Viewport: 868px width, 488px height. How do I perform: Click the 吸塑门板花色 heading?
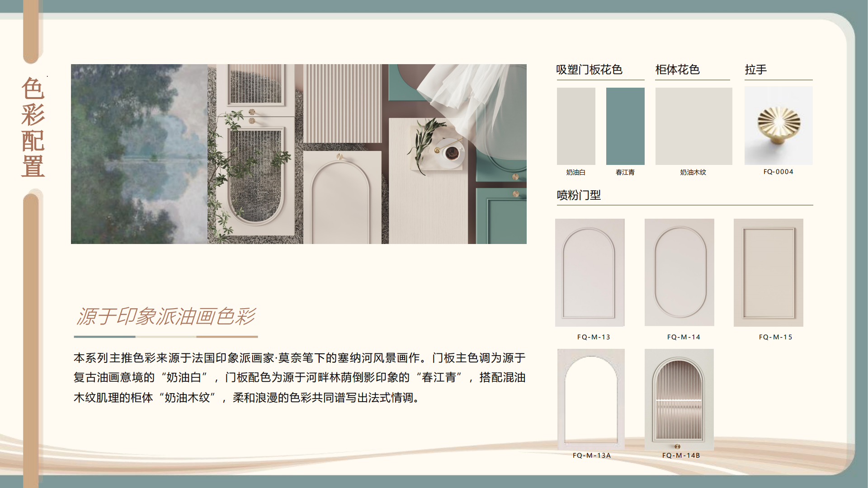[x=589, y=70]
